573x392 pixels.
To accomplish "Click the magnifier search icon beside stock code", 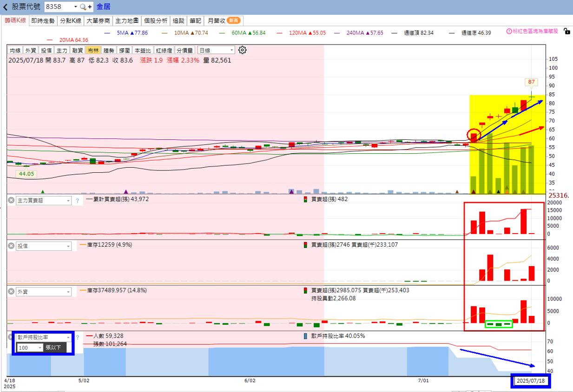I will 83,7.
